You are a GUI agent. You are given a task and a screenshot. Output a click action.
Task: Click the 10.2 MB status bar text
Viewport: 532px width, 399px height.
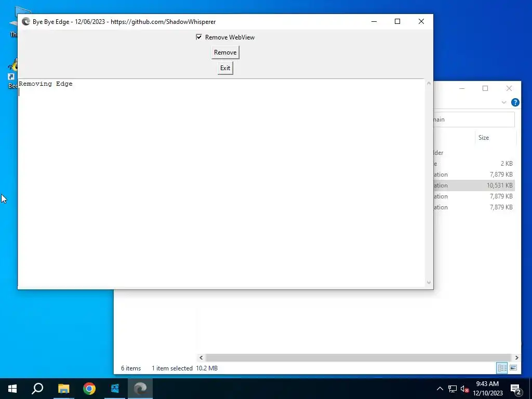207,368
